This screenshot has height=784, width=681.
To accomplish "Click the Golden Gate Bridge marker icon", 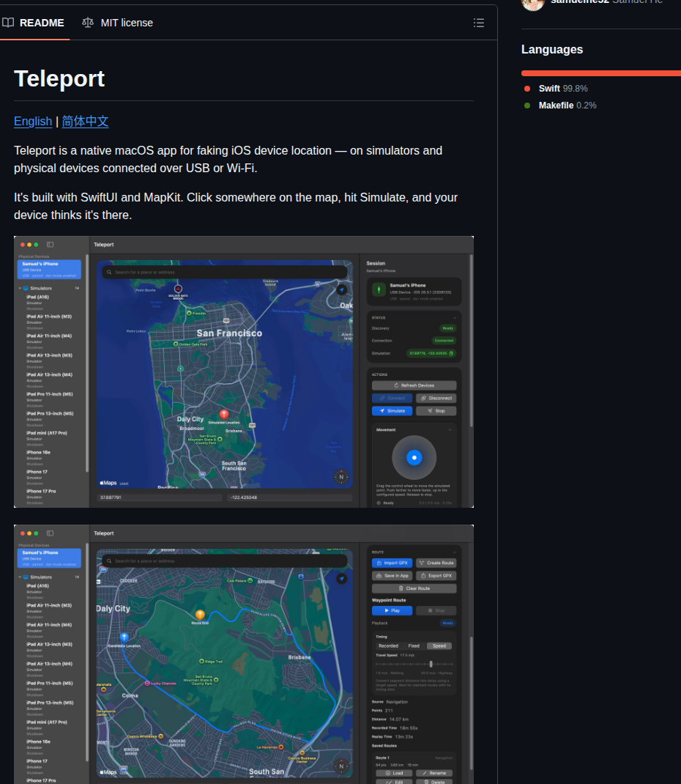I will point(178,289).
